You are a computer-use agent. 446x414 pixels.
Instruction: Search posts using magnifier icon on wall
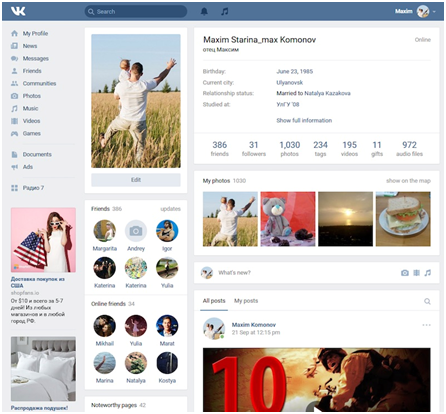(427, 301)
